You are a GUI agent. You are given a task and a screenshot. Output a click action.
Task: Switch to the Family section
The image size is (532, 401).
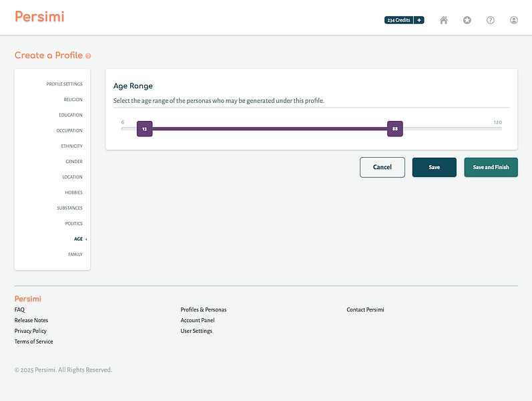pos(75,255)
